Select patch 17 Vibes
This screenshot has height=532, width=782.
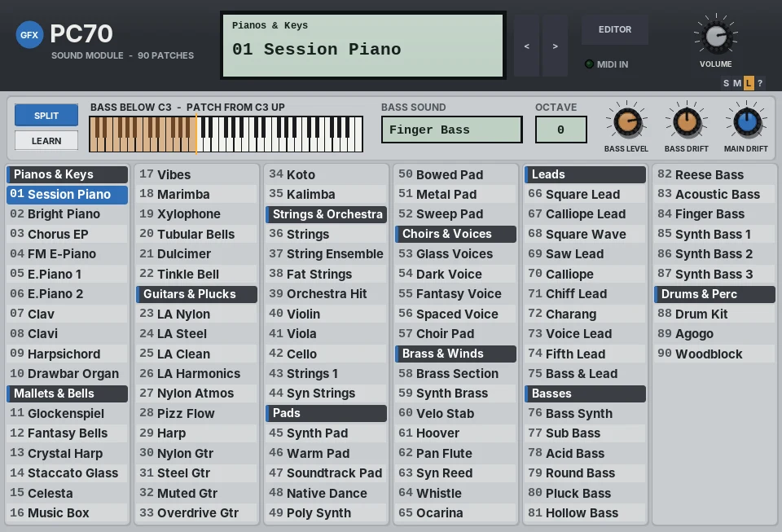pyautogui.click(x=197, y=174)
